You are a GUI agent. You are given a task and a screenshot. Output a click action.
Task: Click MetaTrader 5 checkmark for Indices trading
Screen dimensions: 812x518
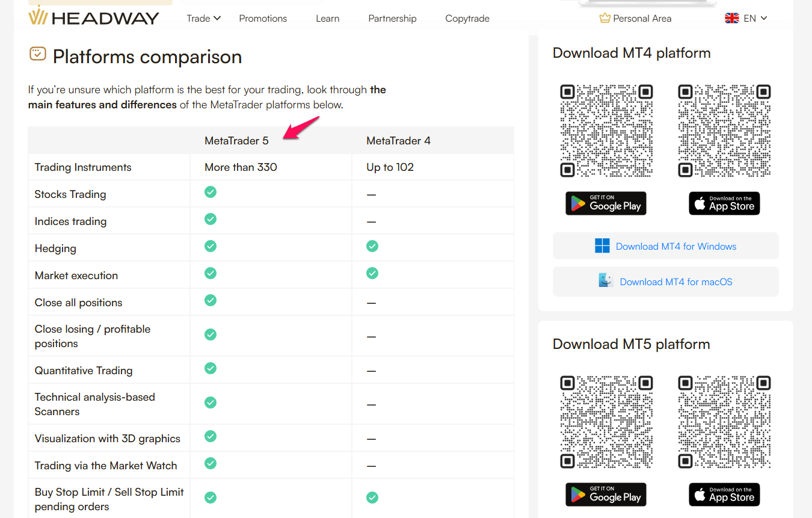[x=211, y=219]
